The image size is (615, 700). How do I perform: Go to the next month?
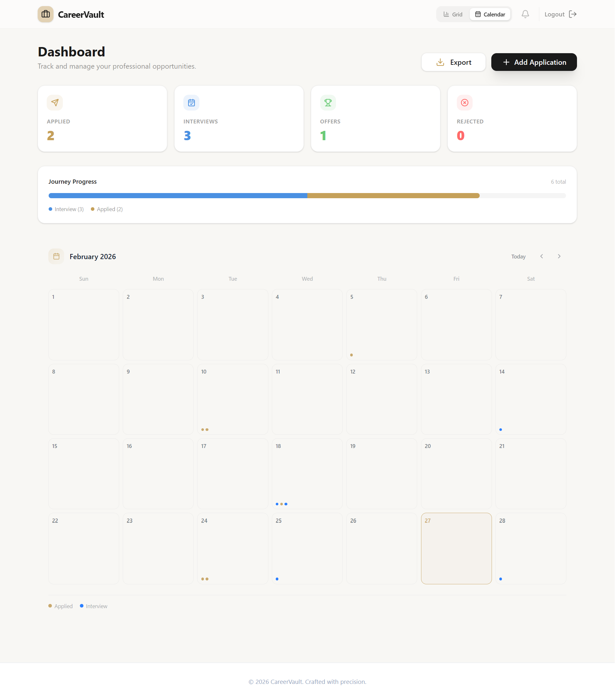click(559, 256)
